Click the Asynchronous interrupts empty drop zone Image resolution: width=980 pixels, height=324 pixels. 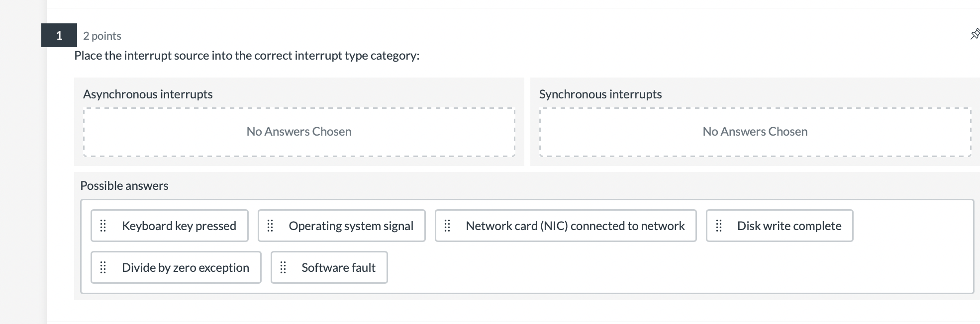[x=299, y=132]
